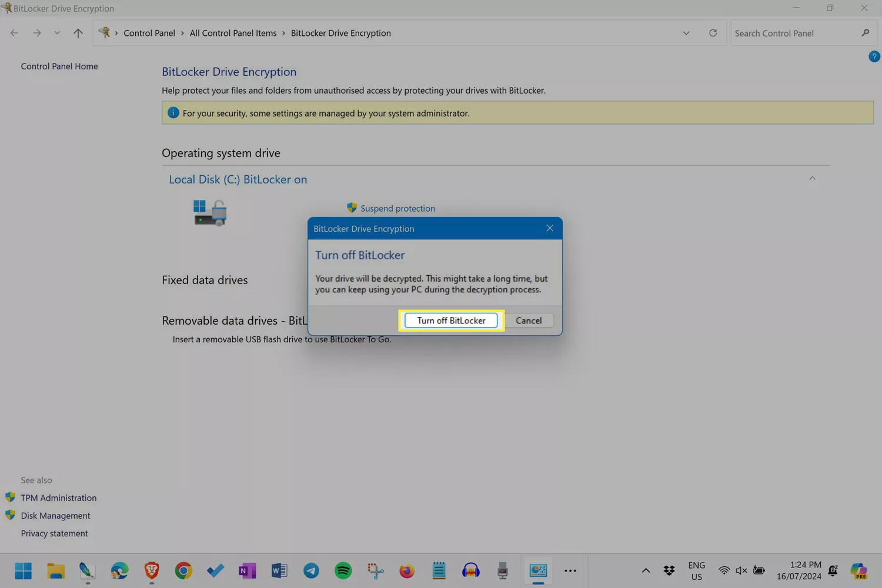This screenshot has height=588, width=882.
Task: Launch Google Chrome from taskbar
Action: pos(183,571)
